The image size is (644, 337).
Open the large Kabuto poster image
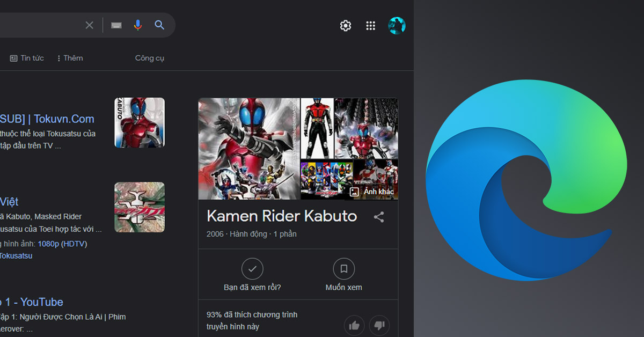[249, 149]
